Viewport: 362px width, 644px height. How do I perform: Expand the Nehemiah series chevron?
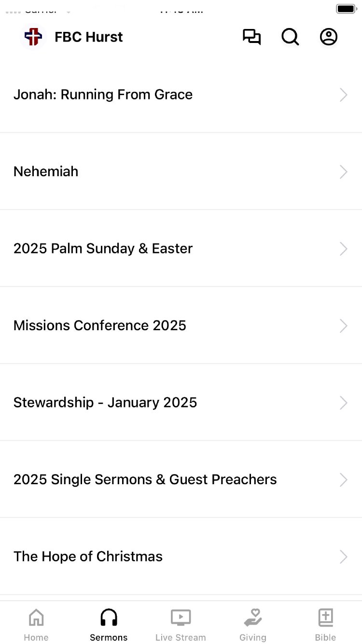coord(343,172)
